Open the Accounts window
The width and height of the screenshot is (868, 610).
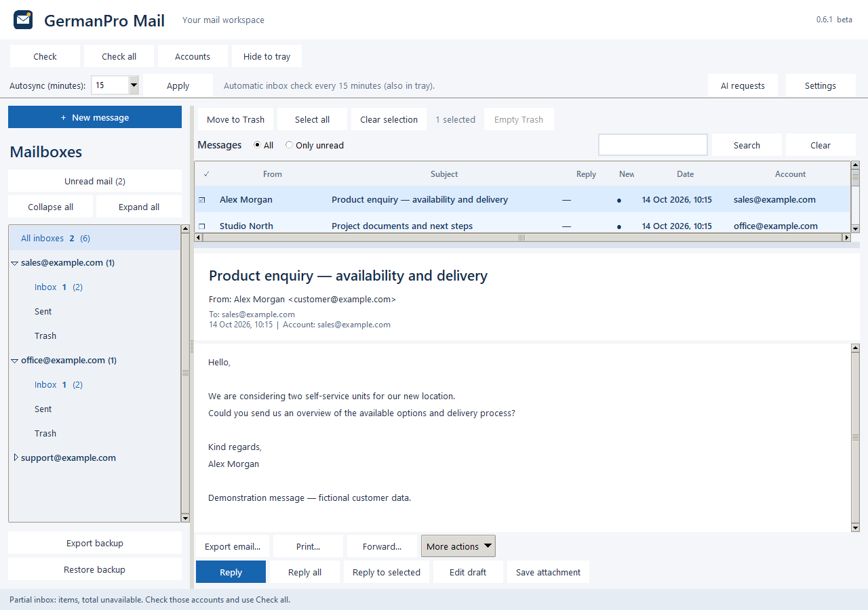pyautogui.click(x=193, y=56)
